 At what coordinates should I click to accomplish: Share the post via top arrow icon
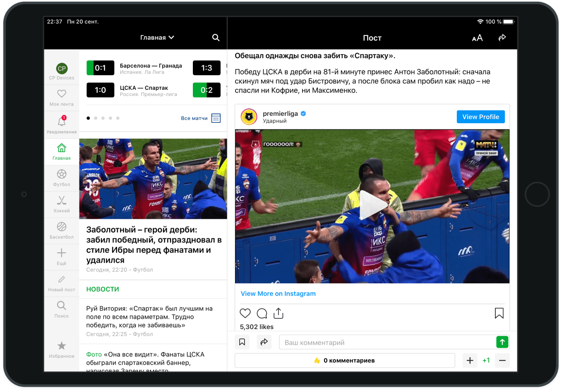[x=502, y=38]
